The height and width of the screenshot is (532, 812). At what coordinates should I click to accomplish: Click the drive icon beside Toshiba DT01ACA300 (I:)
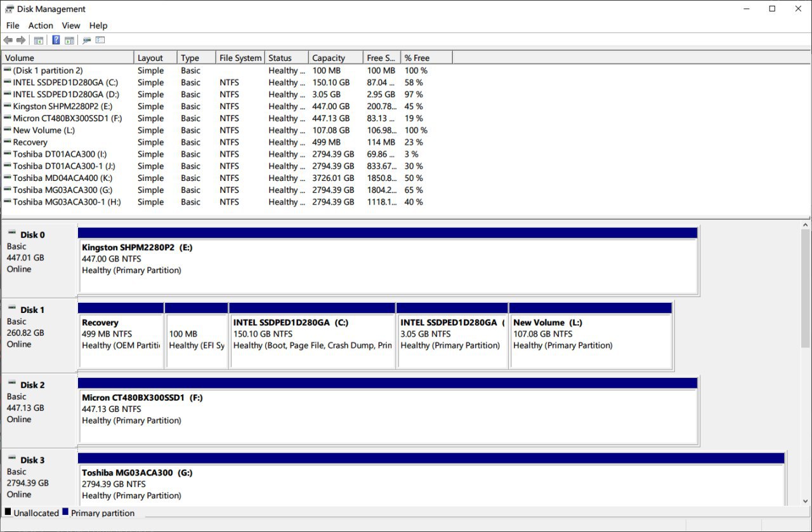pos(7,154)
